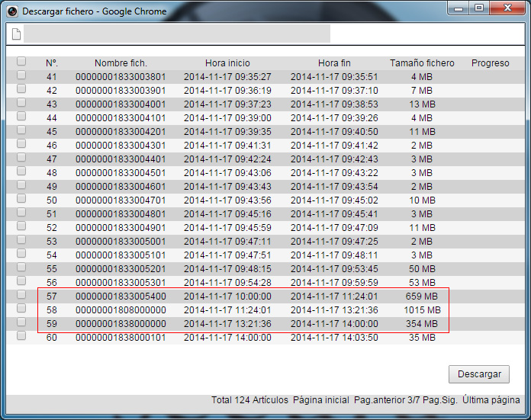Click the 35 MB file size cell
This screenshot has width=531, height=420.
click(x=422, y=338)
